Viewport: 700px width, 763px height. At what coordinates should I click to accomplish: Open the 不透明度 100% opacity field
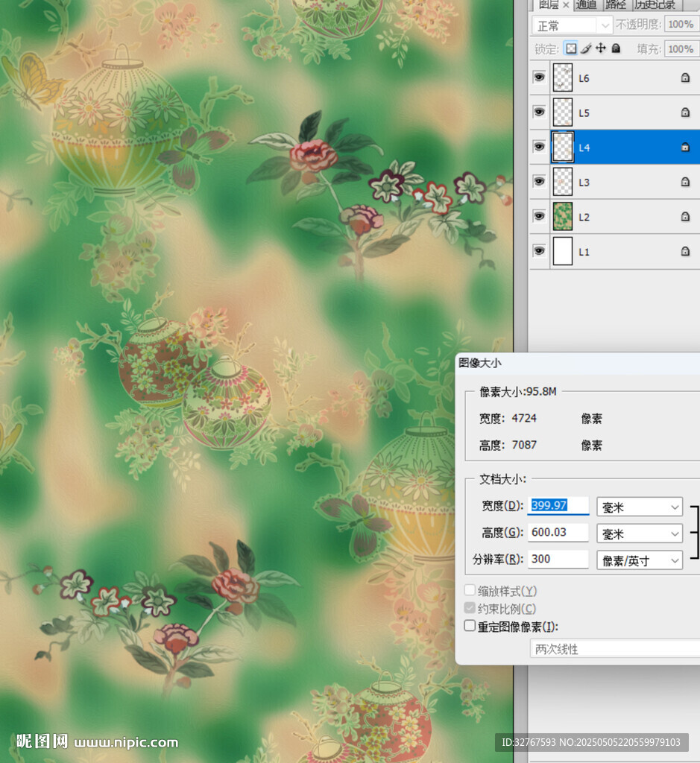click(682, 25)
